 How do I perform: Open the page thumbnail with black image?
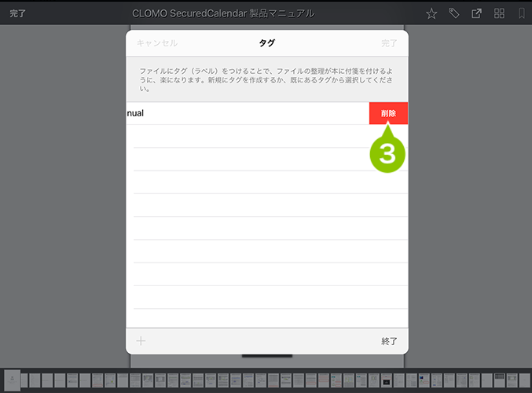(386, 380)
